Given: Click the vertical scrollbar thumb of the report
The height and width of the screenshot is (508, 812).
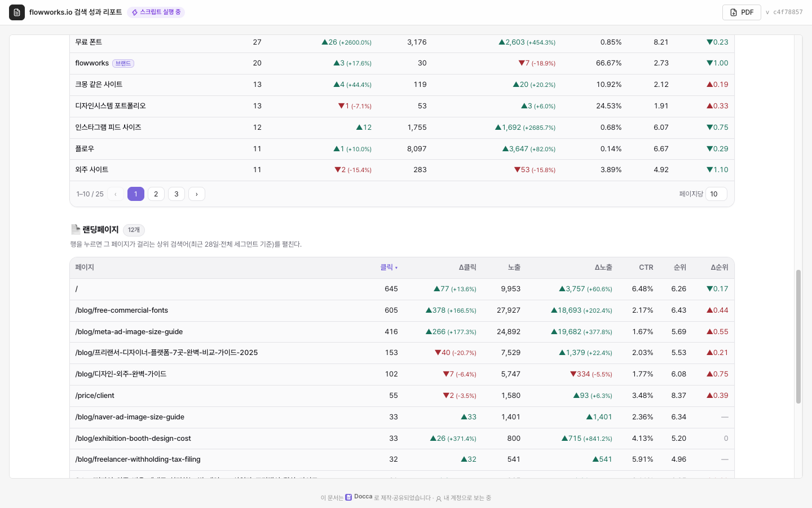Looking at the screenshot, I should (798, 337).
